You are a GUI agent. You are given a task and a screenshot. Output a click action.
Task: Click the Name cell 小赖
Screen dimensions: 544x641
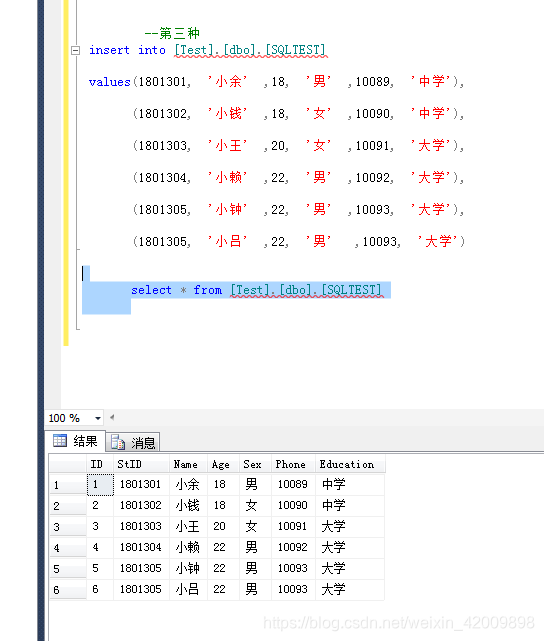[188, 548]
